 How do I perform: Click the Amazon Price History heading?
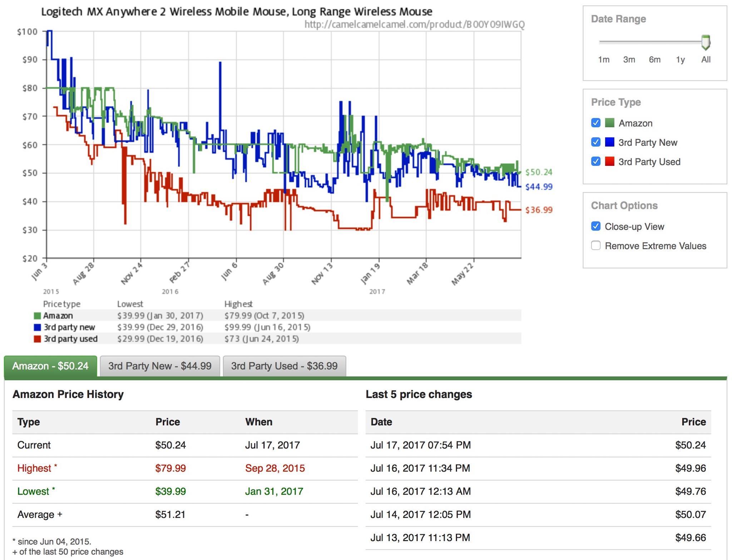click(x=68, y=394)
